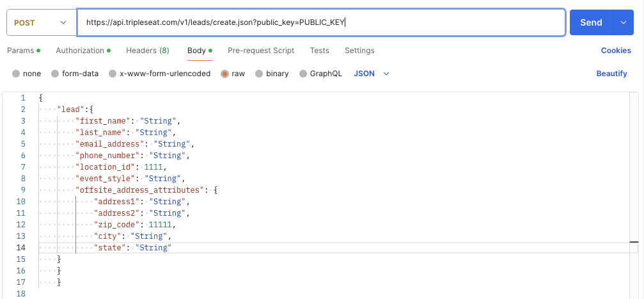
Task: Click line number 9 in gutter
Action: (23, 190)
